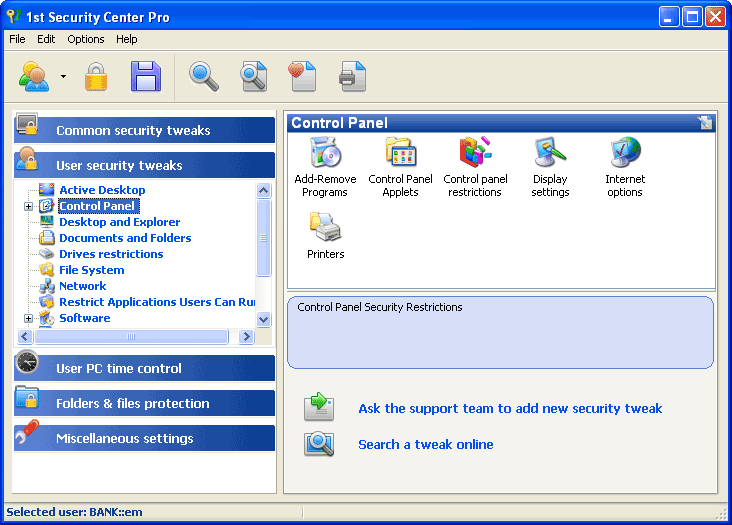Click document icon in Control Panel header
The height and width of the screenshot is (525, 732).
pos(705,123)
